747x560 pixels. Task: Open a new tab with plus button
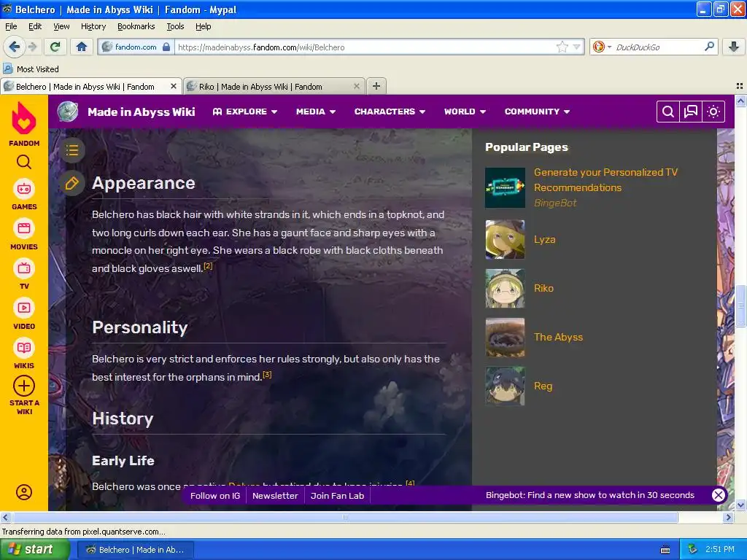[376, 86]
